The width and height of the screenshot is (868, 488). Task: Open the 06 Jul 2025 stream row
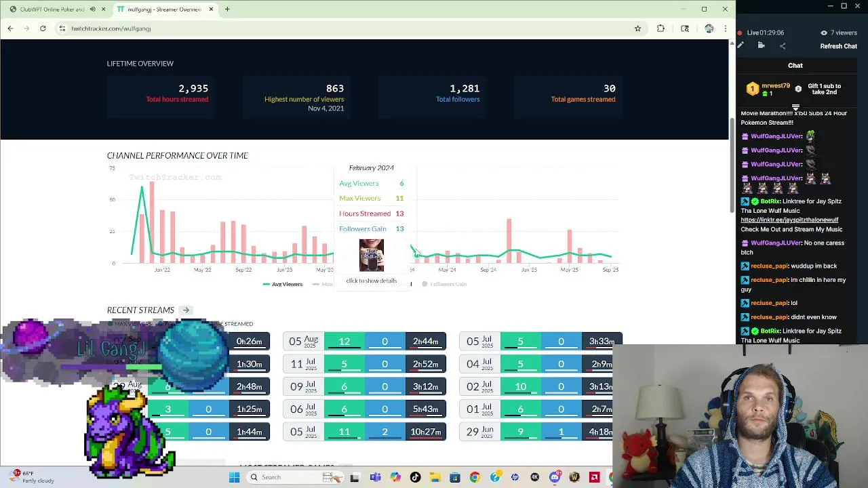364,409
